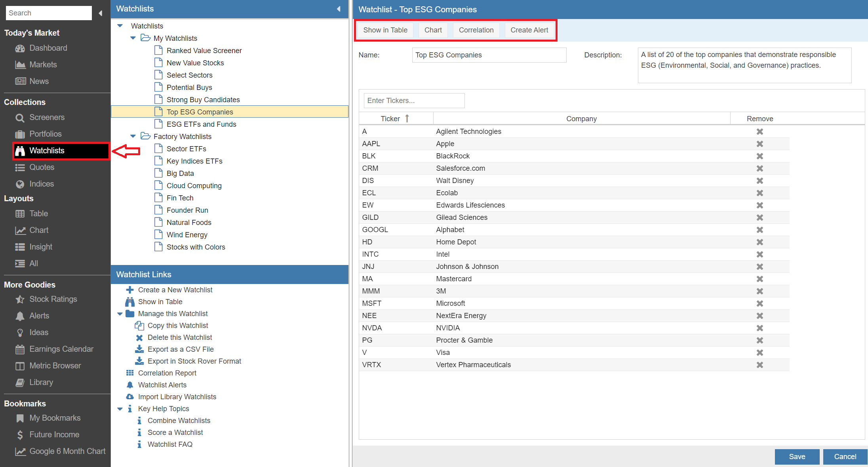Click Export as a CSV File download icon

[139, 349]
